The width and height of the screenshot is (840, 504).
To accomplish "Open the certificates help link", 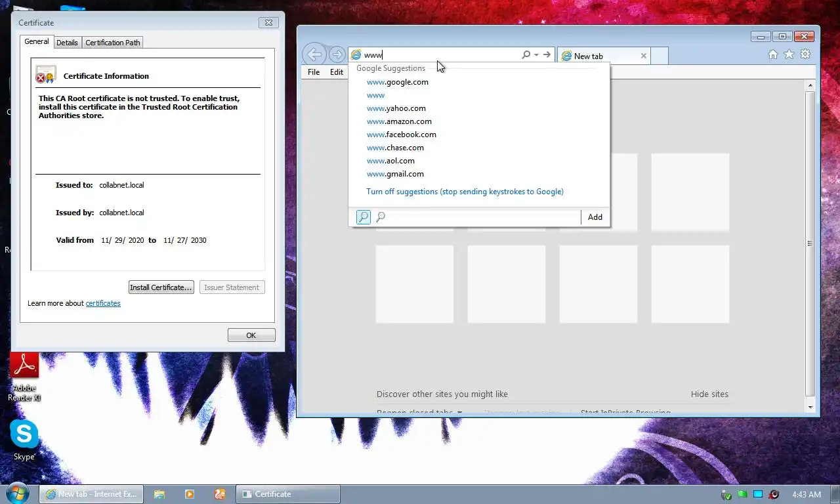I will pos(103,303).
